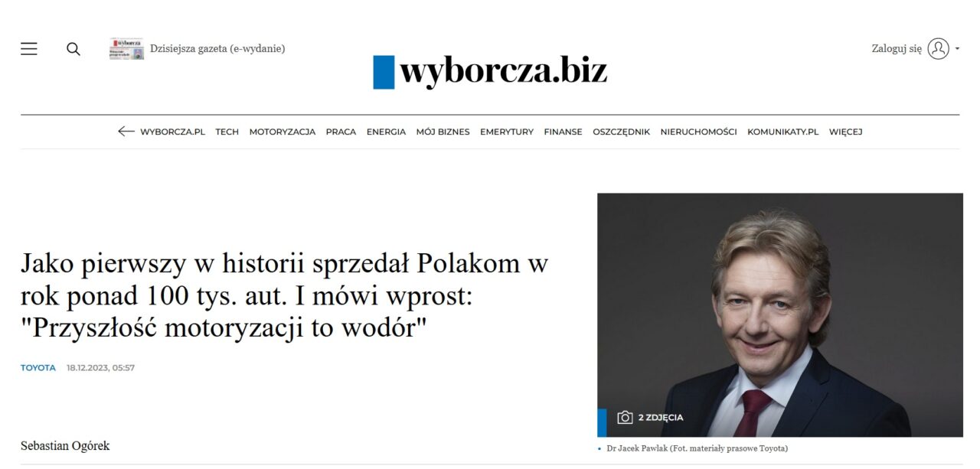Open the camera icon photo gallery
Screen dimensions: 980x469
click(x=626, y=417)
